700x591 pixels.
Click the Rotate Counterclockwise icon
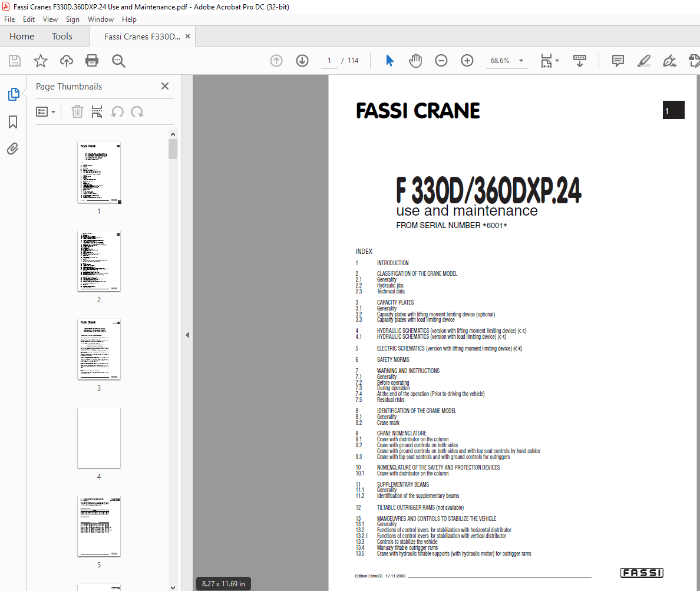pyautogui.click(x=118, y=111)
